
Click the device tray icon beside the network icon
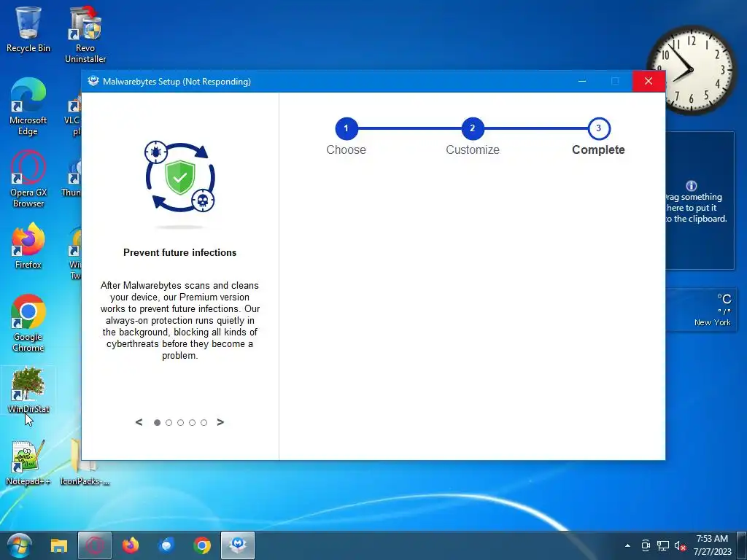(646, 545)
